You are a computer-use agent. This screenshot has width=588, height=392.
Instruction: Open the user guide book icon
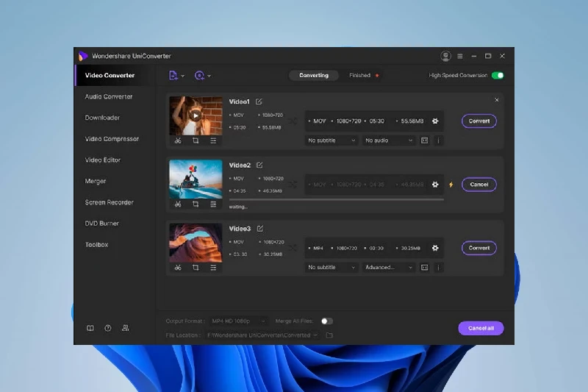[x=90, y=328]
